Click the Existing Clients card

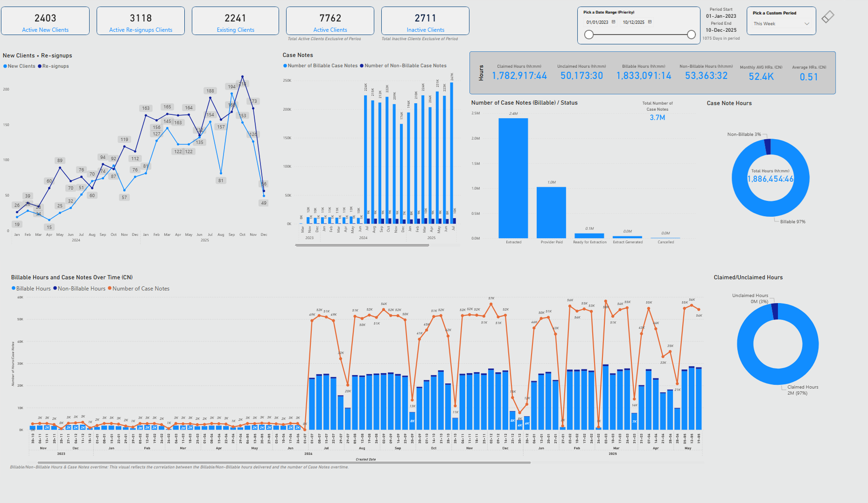click(235, 21)
